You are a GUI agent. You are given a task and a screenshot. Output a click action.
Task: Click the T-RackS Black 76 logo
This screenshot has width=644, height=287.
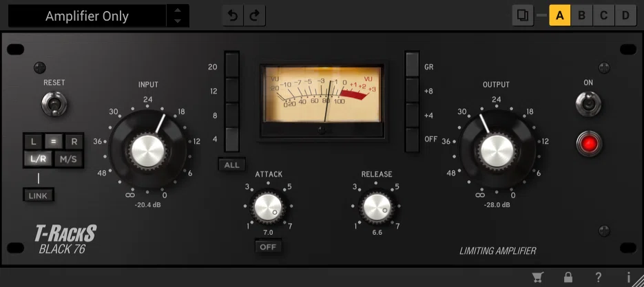(x=65, y=240)
